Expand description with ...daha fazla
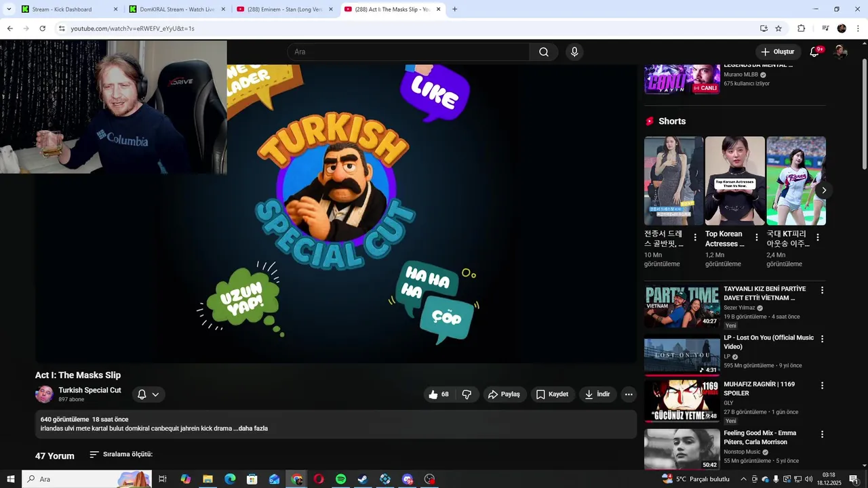 (x=251, y=428)
